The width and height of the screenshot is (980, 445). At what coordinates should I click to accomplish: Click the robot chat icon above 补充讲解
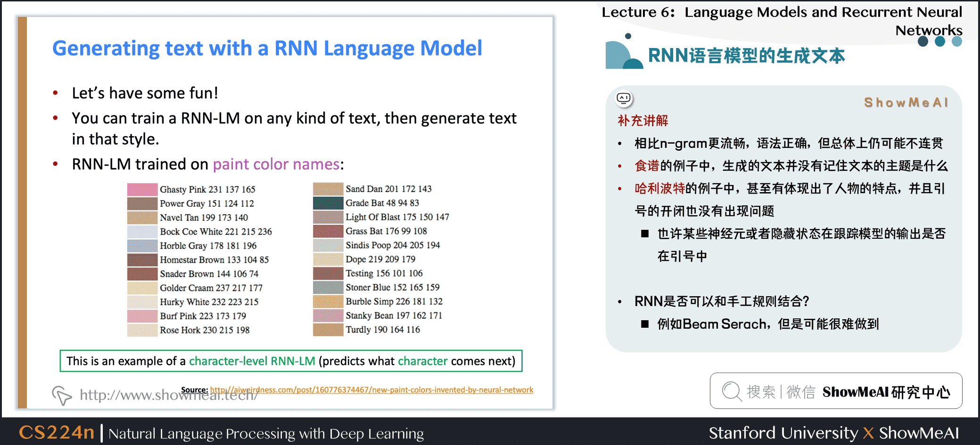point(624,98)
